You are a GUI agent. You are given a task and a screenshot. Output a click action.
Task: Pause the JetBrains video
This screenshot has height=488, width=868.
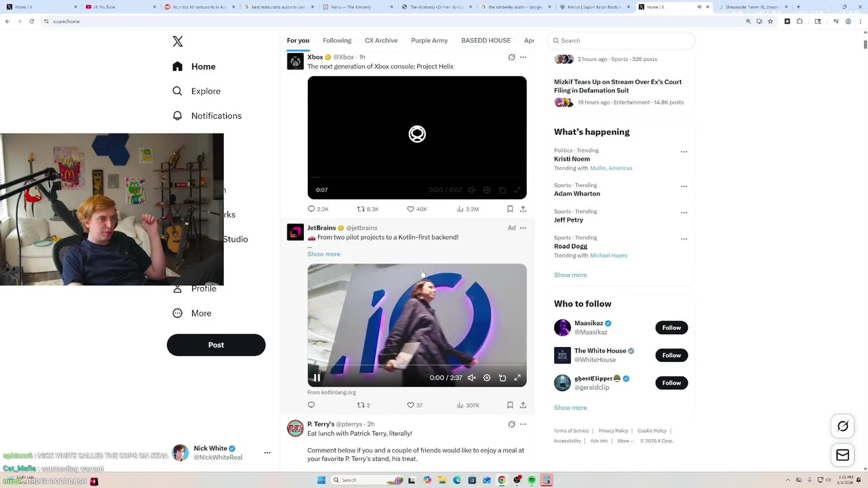[x=317, y=378]
